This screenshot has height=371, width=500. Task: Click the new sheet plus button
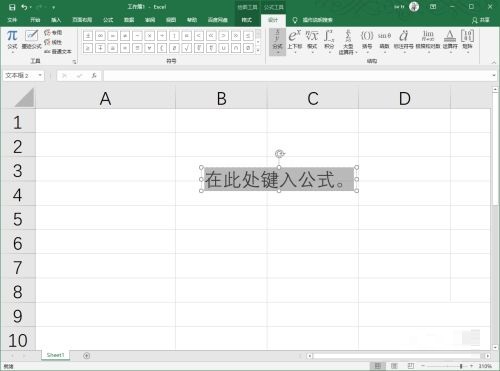(x=86, y=356)
